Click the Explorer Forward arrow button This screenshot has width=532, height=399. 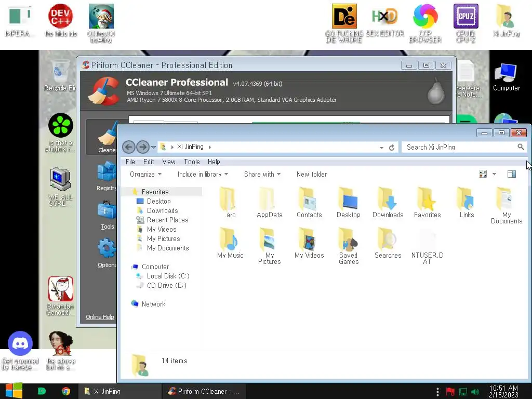[143, 147]
